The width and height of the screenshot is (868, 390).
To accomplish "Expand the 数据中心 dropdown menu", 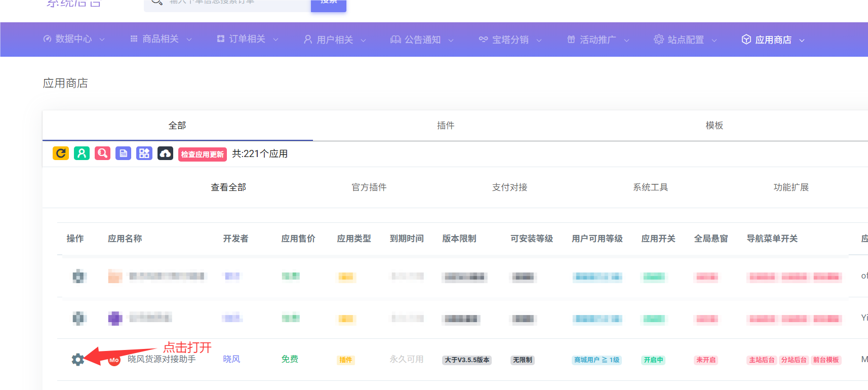I will tap(74, 39).
